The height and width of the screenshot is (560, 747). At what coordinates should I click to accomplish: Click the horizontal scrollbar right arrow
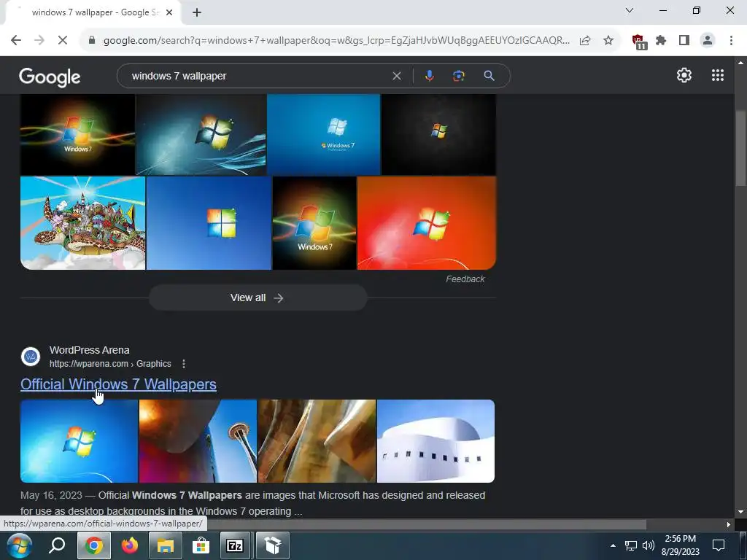tap(729, 524)
